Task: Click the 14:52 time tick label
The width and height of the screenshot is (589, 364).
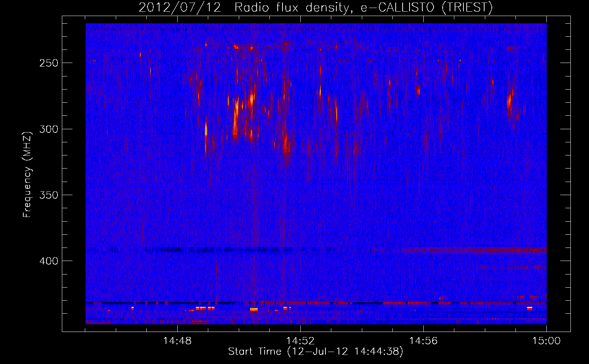Action: 300,341
